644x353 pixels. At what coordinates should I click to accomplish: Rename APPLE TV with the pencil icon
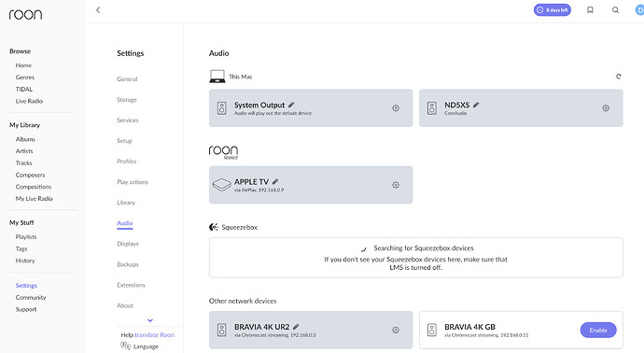coord(275,181)
